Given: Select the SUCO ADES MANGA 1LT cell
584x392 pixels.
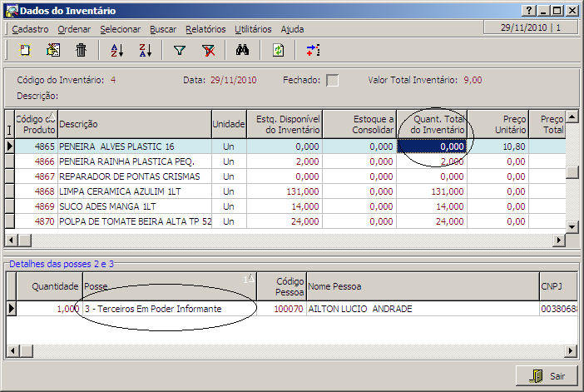Looking at the screenshot, I should click(x=135, y=206).
